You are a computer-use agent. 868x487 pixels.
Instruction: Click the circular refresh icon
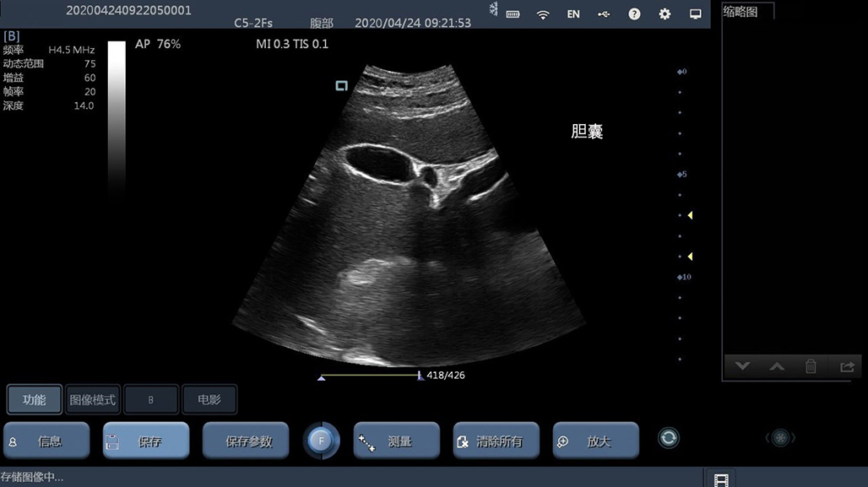(668, 438)
